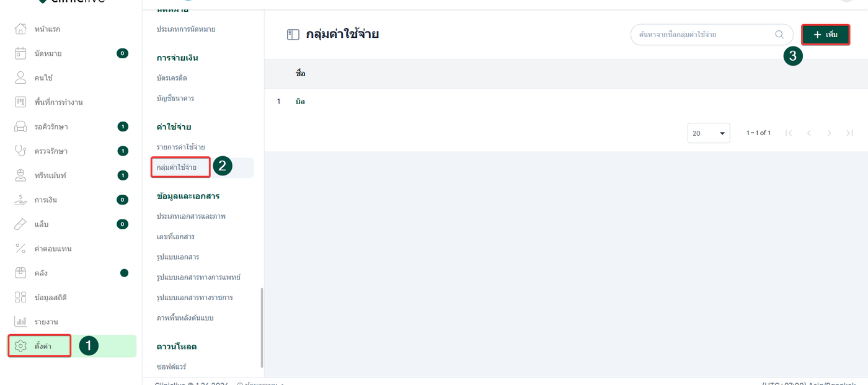This screenshot has width=868, height=385.
Task: Click the home icon in the sidebar
Action: tap(20, 29)
